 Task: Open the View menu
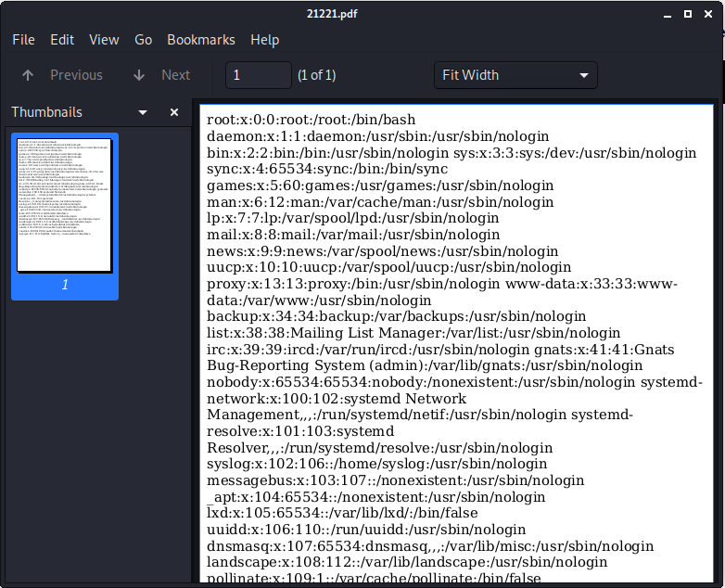[x=104, y=40]
